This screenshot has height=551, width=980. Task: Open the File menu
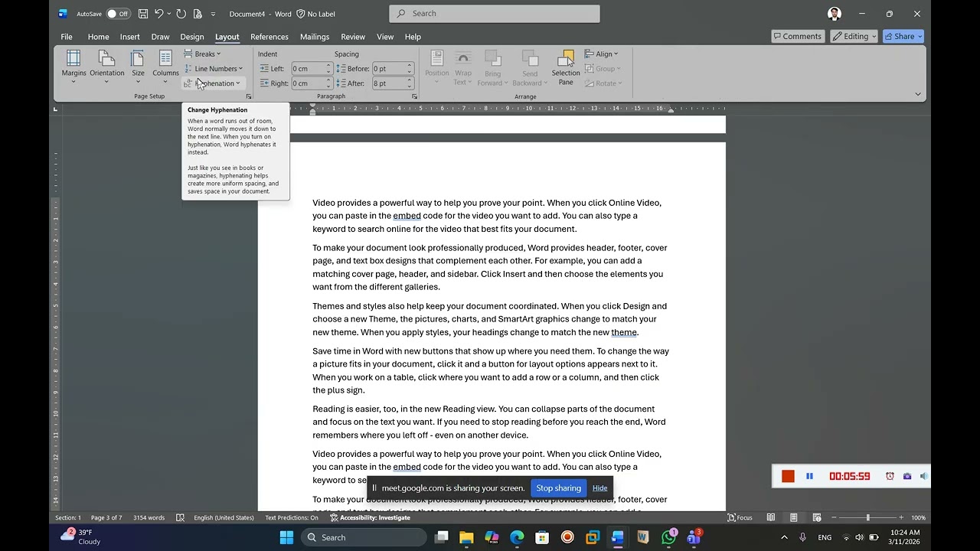pyautogui.click(x=67, y=37)
